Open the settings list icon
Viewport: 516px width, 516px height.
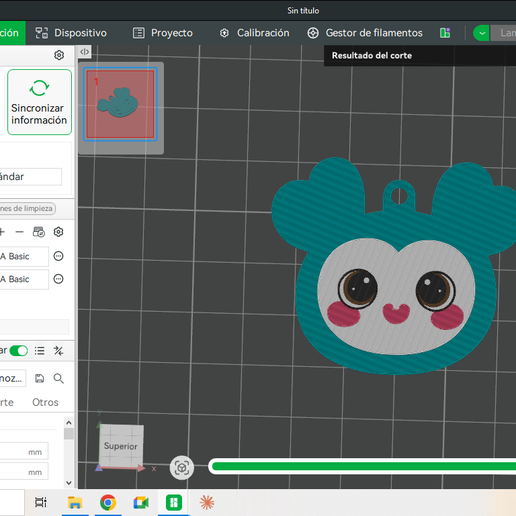pos(39,351)
